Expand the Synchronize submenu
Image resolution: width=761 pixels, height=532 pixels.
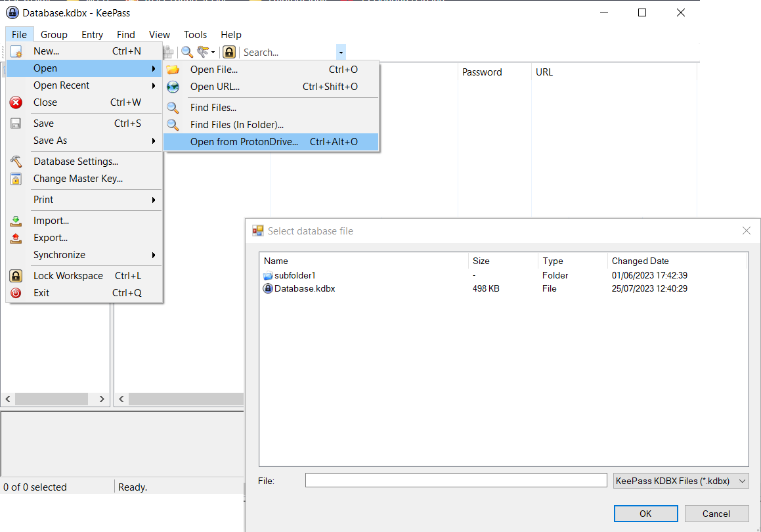click(84, 255)
